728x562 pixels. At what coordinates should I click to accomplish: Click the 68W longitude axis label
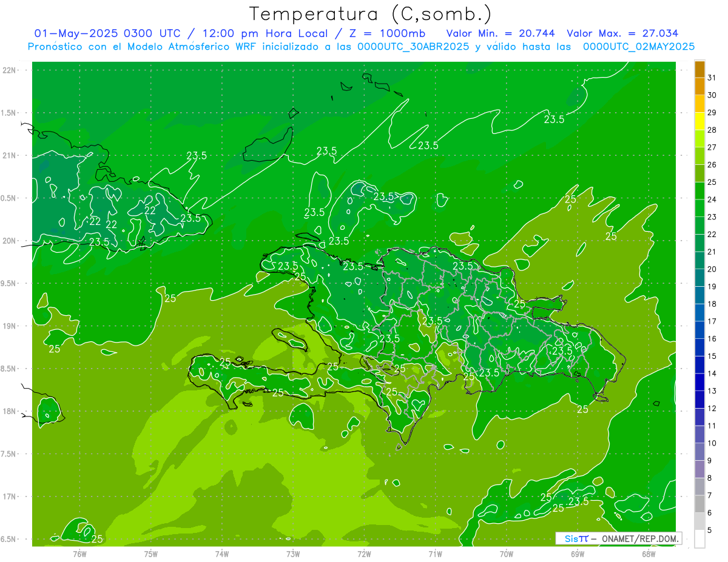coord(649,554)
